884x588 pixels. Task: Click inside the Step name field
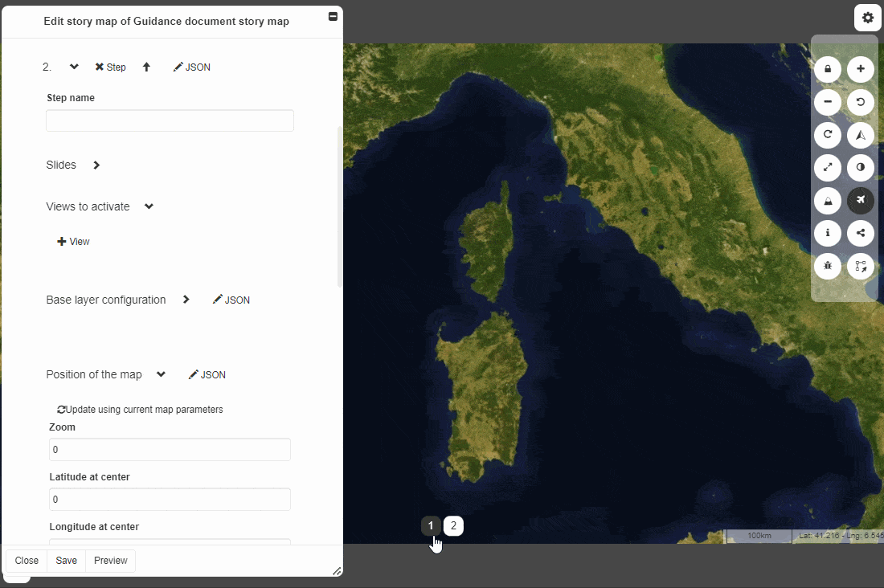click(x=170, y=120)
